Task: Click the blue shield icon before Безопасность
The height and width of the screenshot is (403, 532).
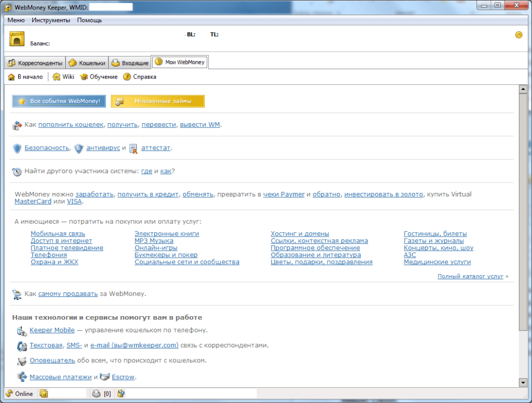Action: point(17,148)
